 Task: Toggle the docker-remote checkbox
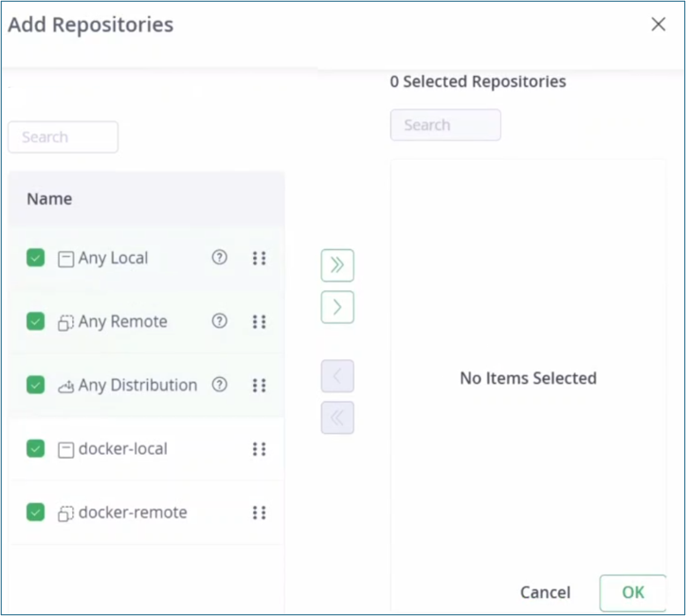pyautogui.click(x=36, y=512)
